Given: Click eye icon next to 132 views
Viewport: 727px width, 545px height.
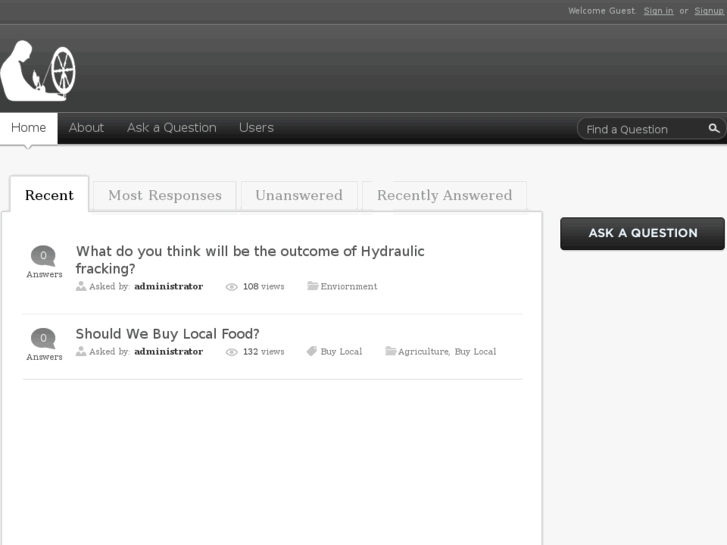Looking at the screenshot, I should click(x=231, y=352).
